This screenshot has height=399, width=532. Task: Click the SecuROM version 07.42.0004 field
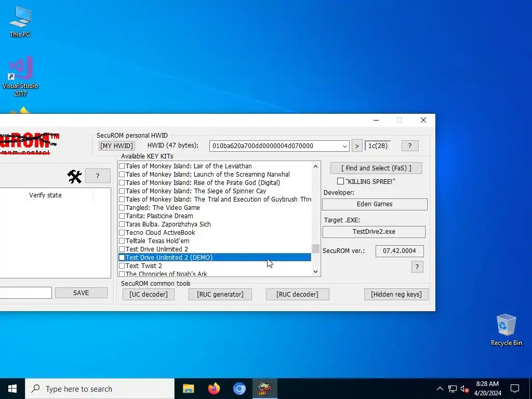(x=400, y=251)
